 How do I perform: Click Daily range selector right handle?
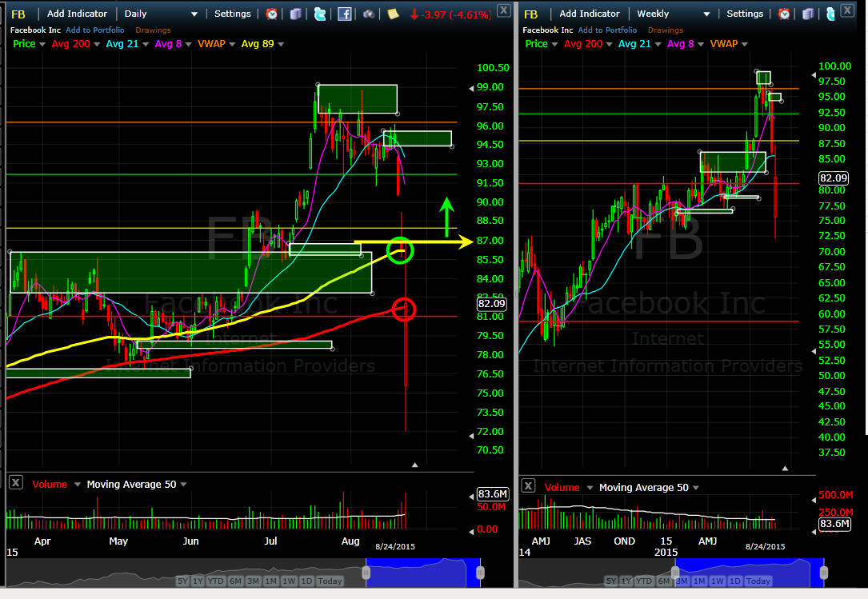coord(480,573)
